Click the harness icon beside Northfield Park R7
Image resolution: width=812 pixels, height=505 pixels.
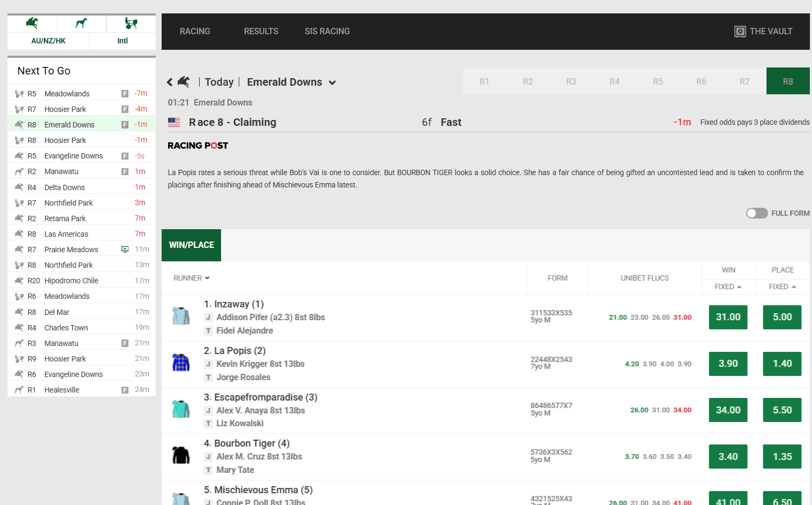point(19,203)
